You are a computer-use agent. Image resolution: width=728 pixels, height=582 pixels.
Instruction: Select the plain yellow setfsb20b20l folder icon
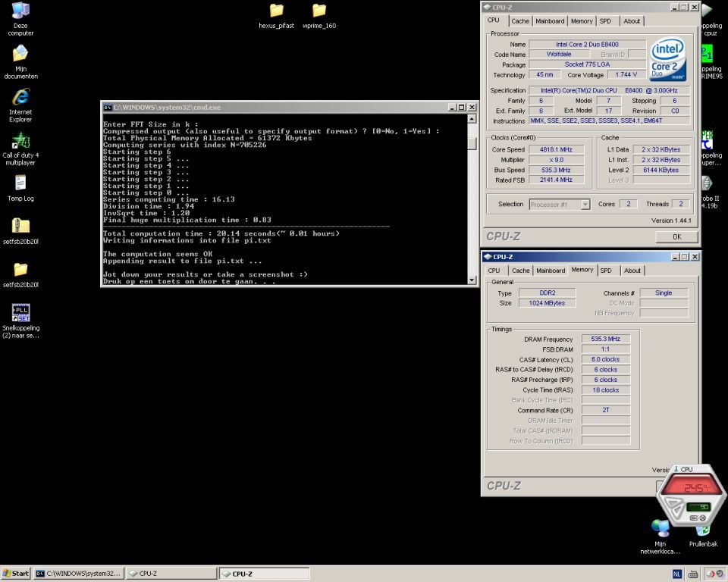[20, 269]
